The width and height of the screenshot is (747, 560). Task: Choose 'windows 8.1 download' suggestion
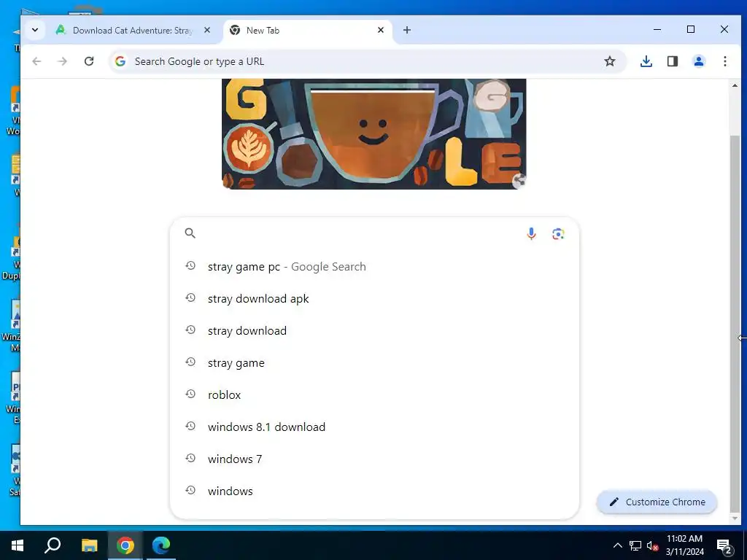coord(374,427)
